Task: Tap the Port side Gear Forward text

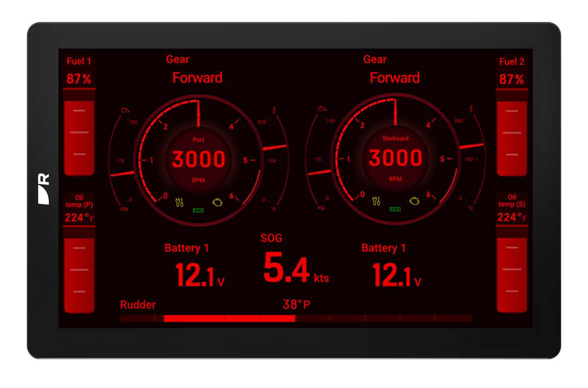Action: pos(198,78)
